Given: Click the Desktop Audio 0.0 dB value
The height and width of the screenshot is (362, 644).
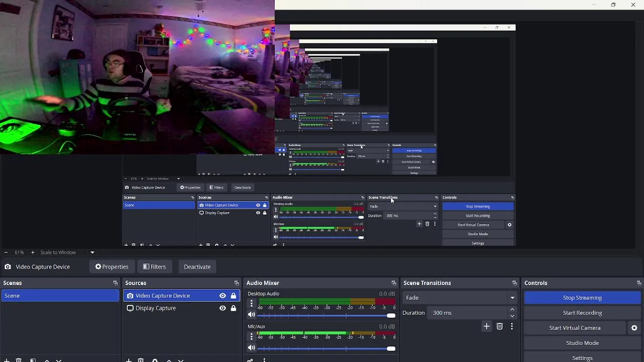Looking at the screenshot, I should click(x=387, y=294).
